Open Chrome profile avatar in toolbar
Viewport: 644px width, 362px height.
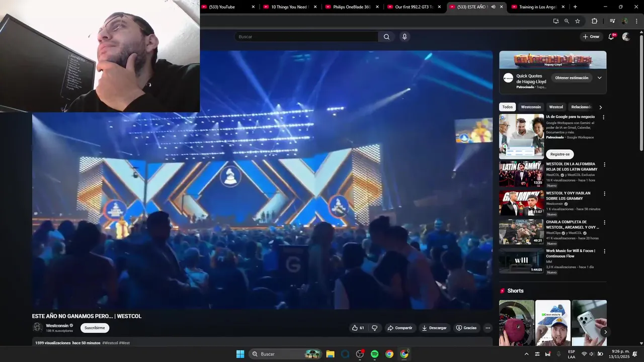click(625, 21)
